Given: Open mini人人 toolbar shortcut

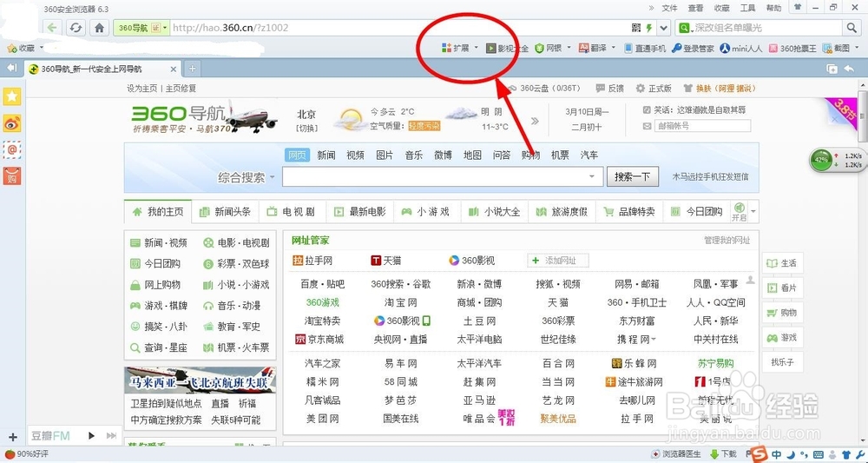Looking at the screenshot, I should coord(741,48).
